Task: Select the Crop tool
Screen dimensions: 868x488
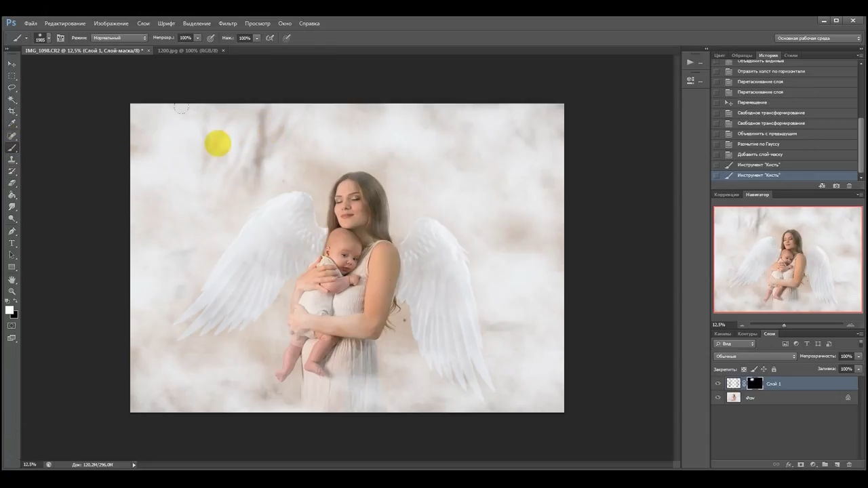Action: 12,111
